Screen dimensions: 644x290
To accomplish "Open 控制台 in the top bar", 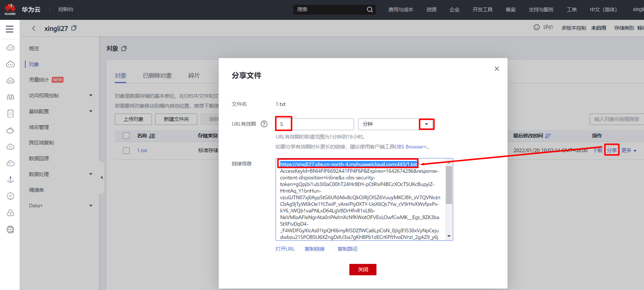I will point(66,9).
